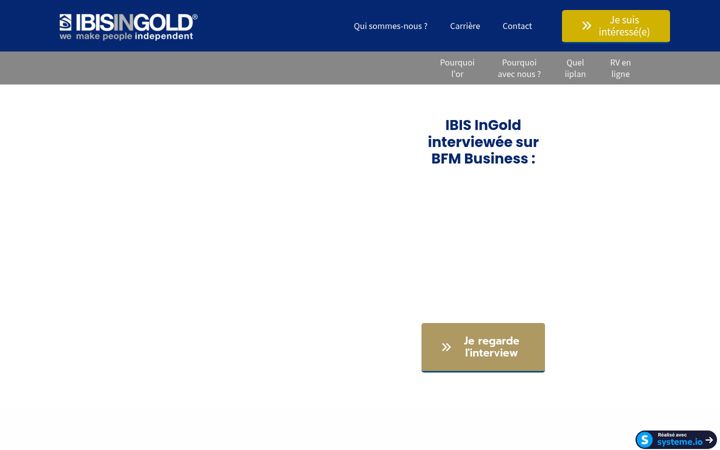Open the Contact link
Screen dimensions: 720x450
point(517,26)
